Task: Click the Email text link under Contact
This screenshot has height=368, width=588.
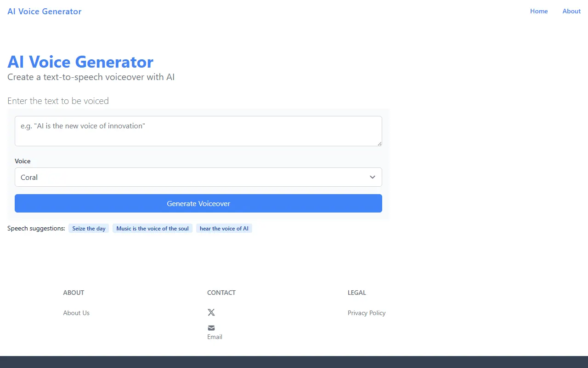Action: 215,337
